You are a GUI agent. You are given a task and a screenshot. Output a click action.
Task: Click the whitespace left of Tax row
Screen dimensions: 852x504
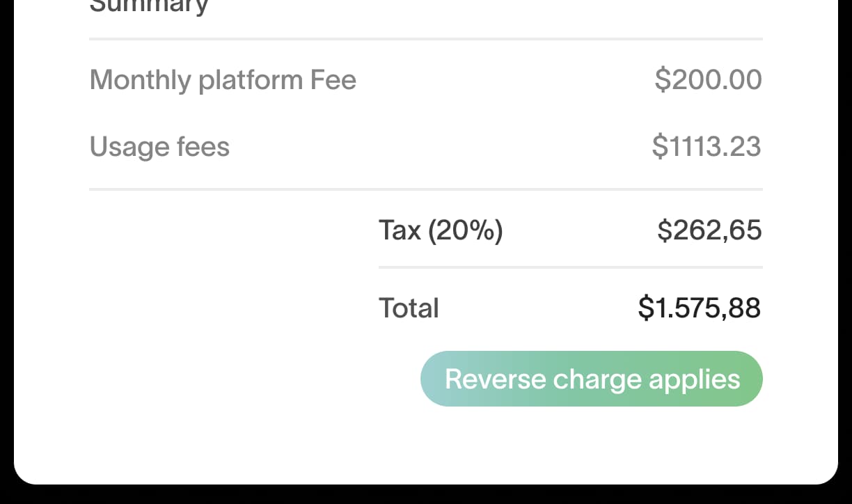(x=209, y=230)
